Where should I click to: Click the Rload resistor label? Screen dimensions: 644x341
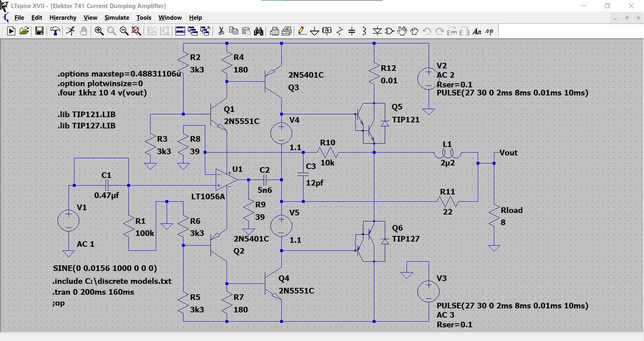coord(512,210)
